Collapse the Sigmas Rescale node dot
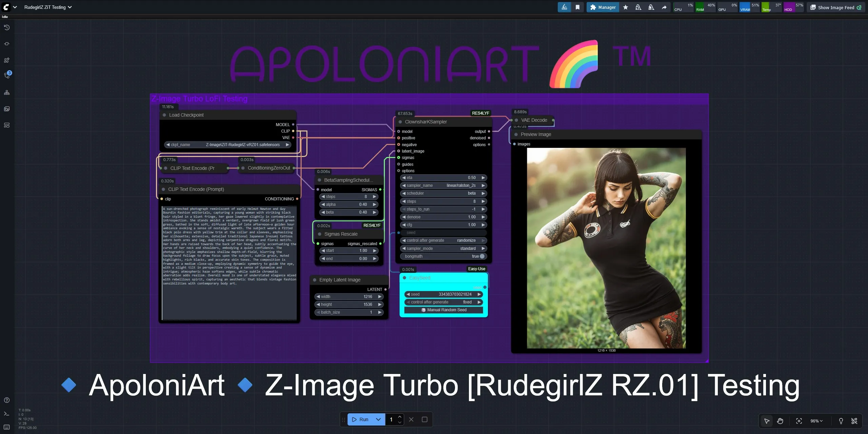 coord(320,234)
